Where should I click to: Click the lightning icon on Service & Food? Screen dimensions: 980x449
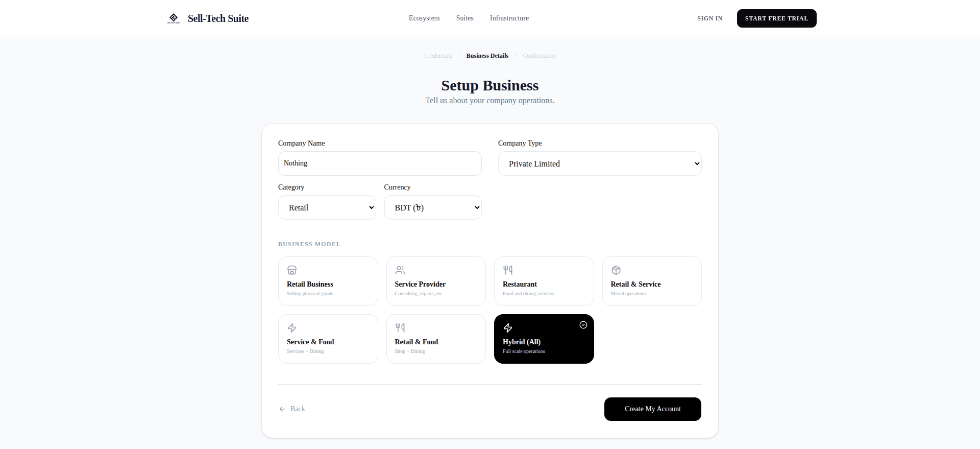292,328
